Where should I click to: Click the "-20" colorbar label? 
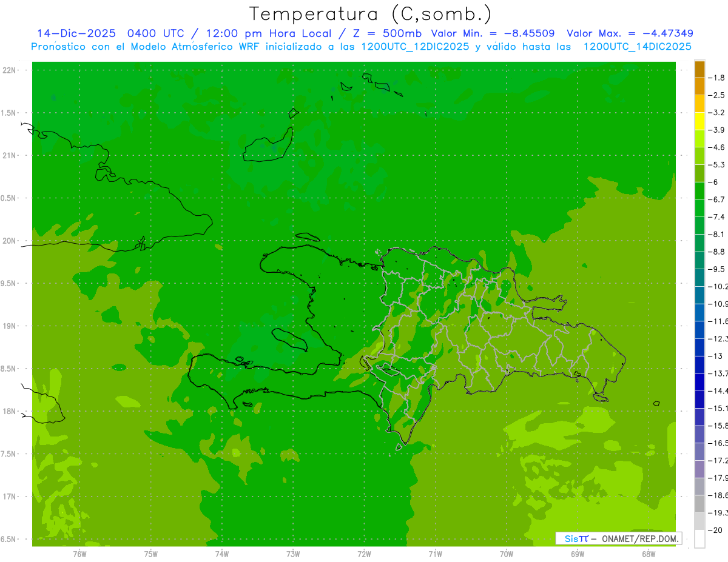click(x=716, y=530)
